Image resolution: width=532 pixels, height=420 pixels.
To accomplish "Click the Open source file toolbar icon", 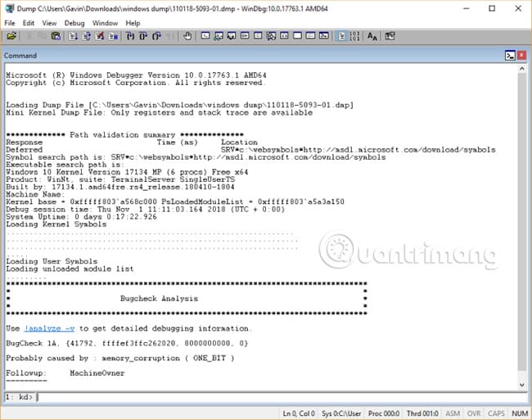I will (x=11, y=36).
